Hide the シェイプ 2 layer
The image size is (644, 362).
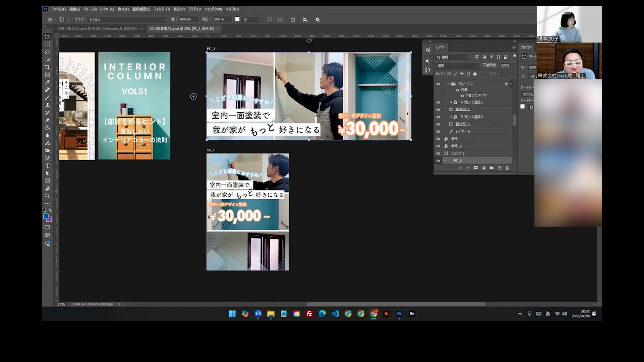[438, 153]
